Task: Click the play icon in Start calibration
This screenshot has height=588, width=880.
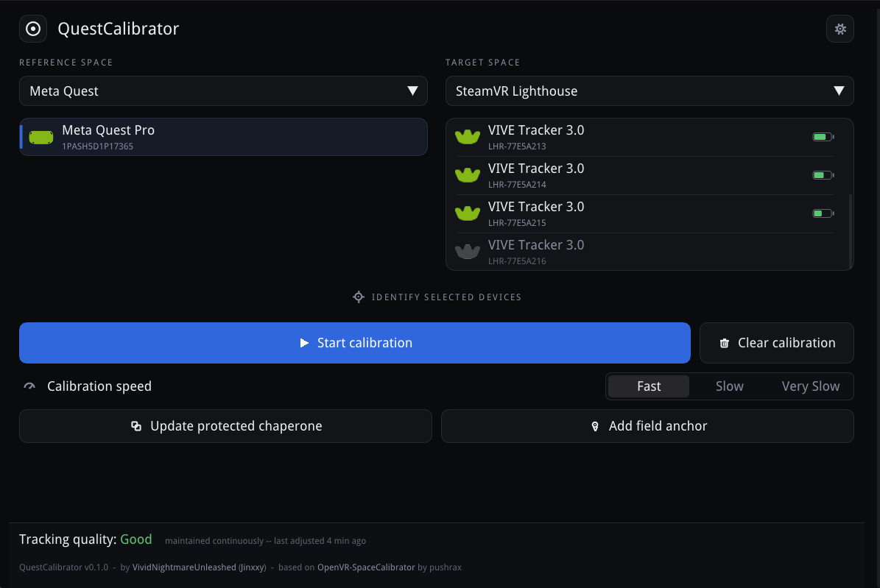Action: (304, 343)
